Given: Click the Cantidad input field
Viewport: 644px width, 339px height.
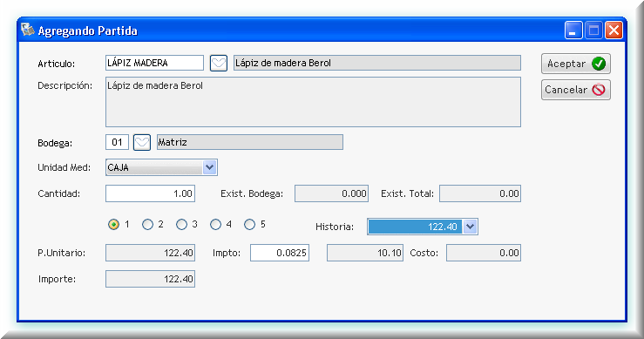Looking at the screenshot, I should click(150, 193).
